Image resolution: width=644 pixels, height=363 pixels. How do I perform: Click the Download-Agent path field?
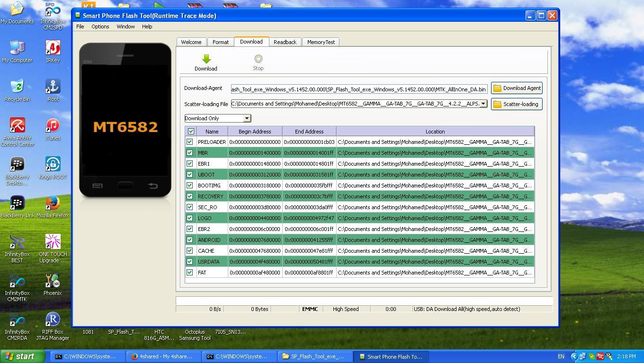click(x=359, y=89)
